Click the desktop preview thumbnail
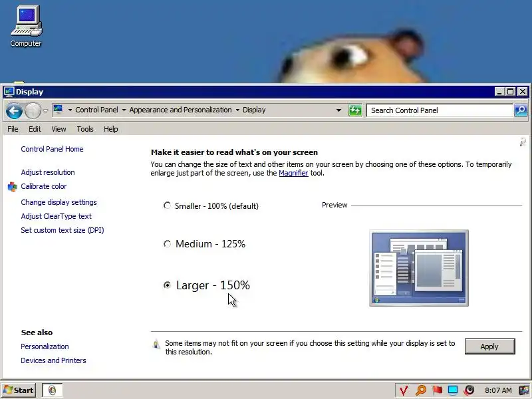Screen dimensions: 532x399 [419, 268]
